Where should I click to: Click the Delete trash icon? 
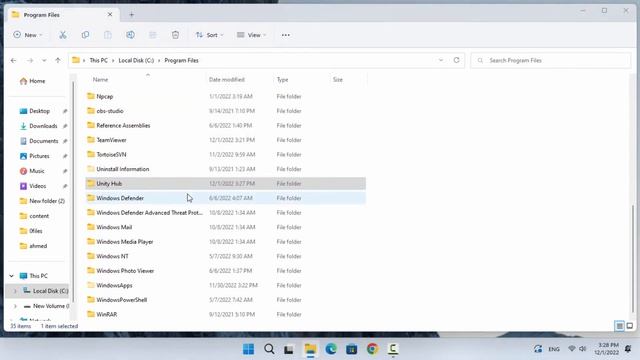click(176, 35)
